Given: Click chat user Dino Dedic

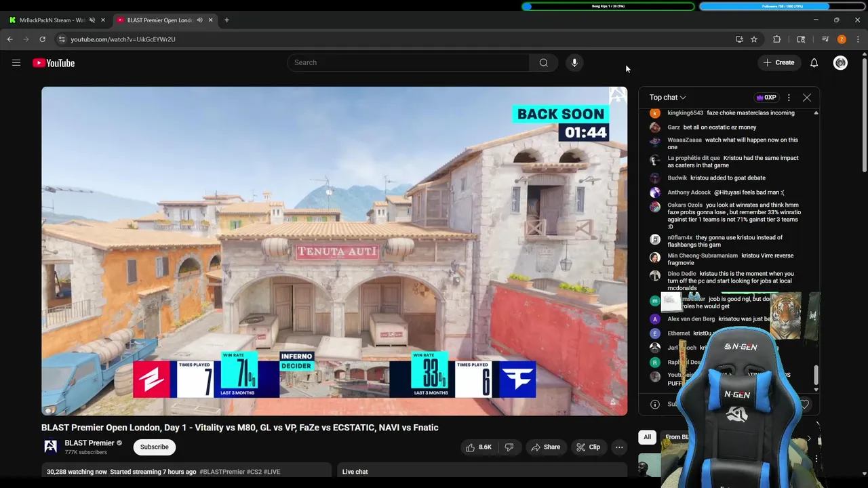Looking at the screenshot, I should [682, 274].
